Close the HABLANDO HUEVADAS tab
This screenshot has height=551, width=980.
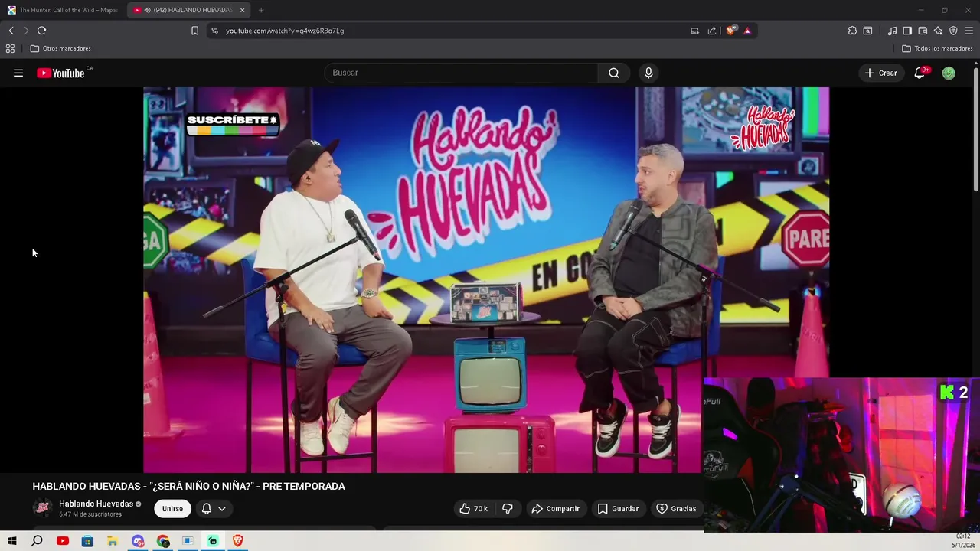pyautogui.click(x=243, y=10)
